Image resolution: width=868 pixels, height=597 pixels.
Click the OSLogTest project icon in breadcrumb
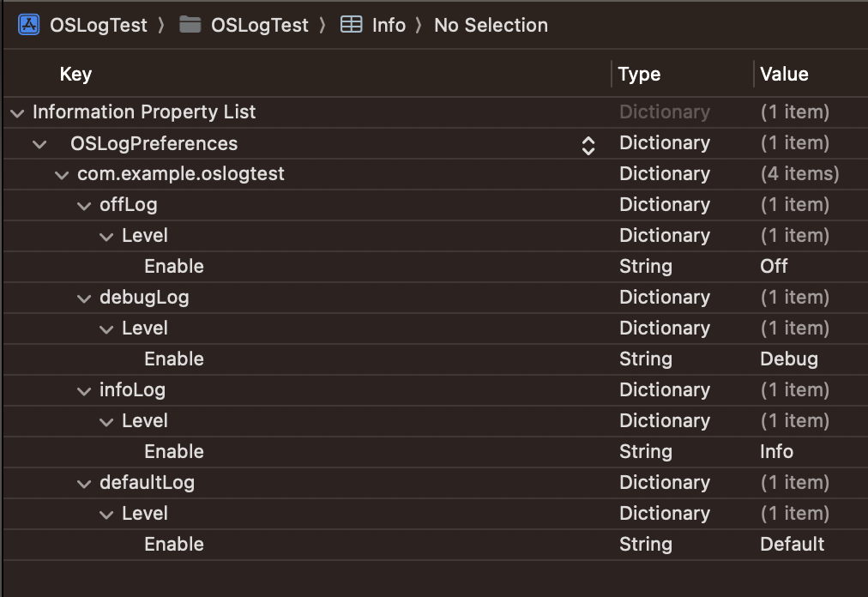(x=28, y=25)
